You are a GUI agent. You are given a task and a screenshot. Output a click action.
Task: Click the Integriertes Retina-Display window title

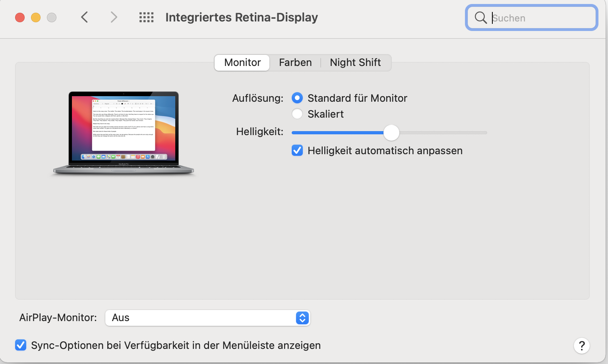click(x=242, y=17)
